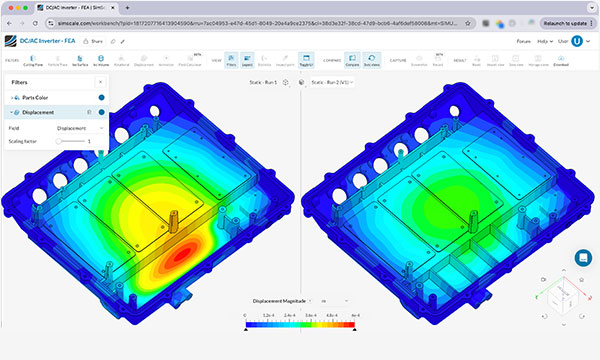Click the Import state toolbar icon
Image resolution: width=600 pixels, height=360 pixels.
pyautogui.click(x=495, y=60)
